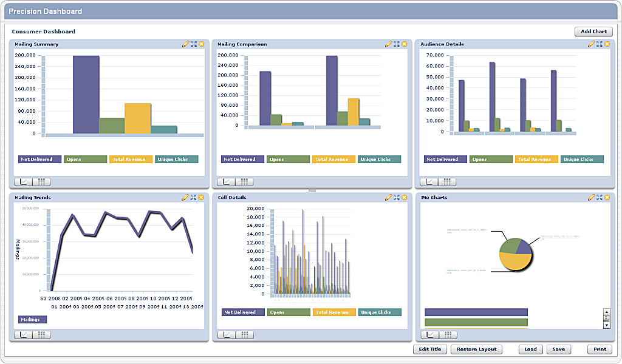Click the edit pencil icon on Mailing Trends
The height and width of the screenshot is (364, 622).
(x=186, y=198)
